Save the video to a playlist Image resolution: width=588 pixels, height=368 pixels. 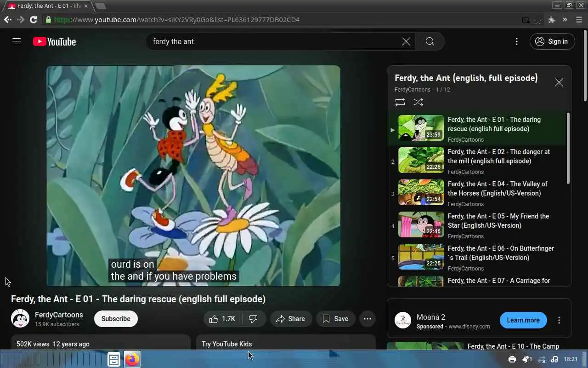[x=335, y=319]
